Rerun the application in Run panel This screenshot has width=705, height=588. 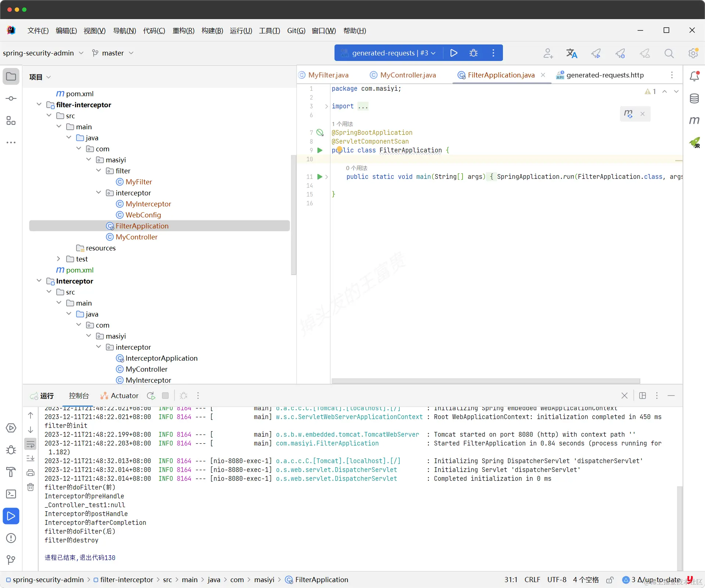pyautogui.click(x=151, y=396)
